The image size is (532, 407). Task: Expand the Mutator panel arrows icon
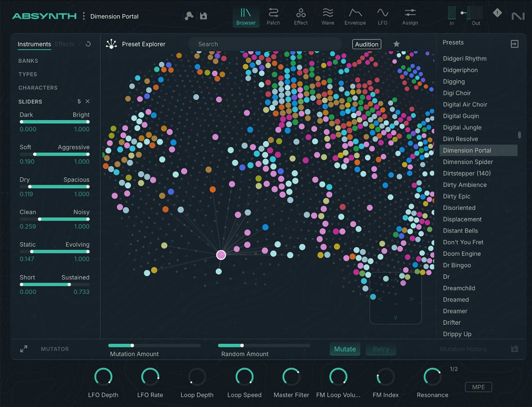24,349
